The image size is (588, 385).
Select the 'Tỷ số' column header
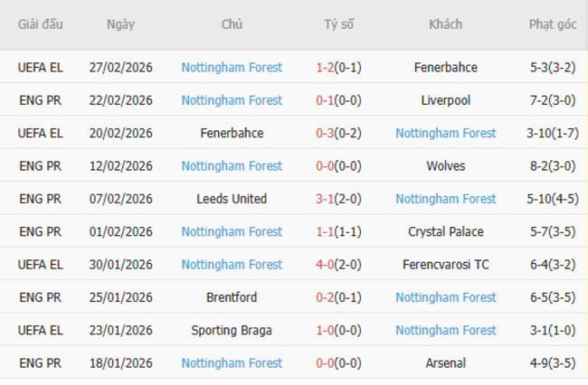[339, 25]
